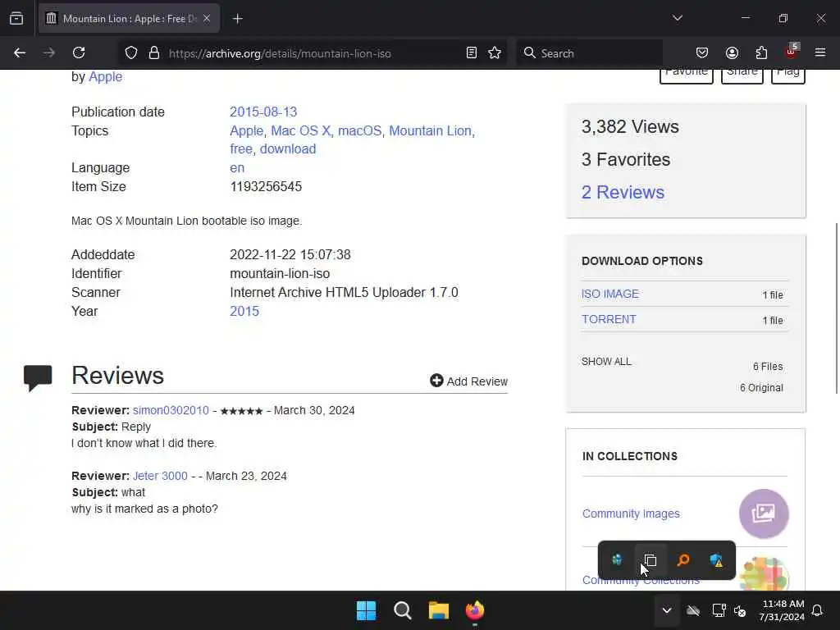Viewport: 840px width, 630px height.
Task: Click the orange magnifier tray overflow icon
Action: click(683, 559)
